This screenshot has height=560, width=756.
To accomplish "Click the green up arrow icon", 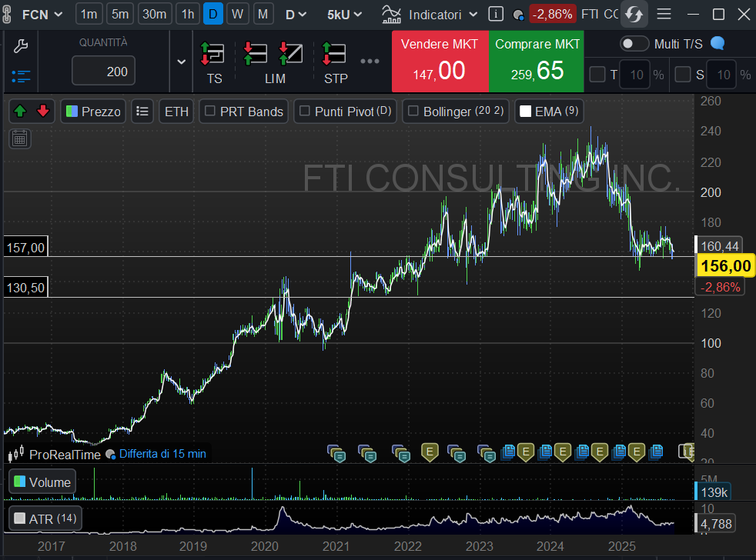I will point(21,112).
